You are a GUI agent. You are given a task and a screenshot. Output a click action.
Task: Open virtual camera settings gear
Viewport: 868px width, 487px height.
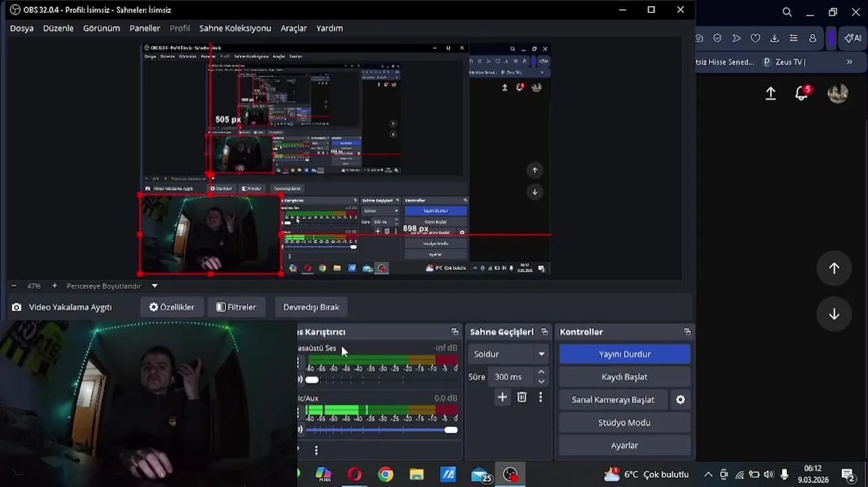[681, 400]
